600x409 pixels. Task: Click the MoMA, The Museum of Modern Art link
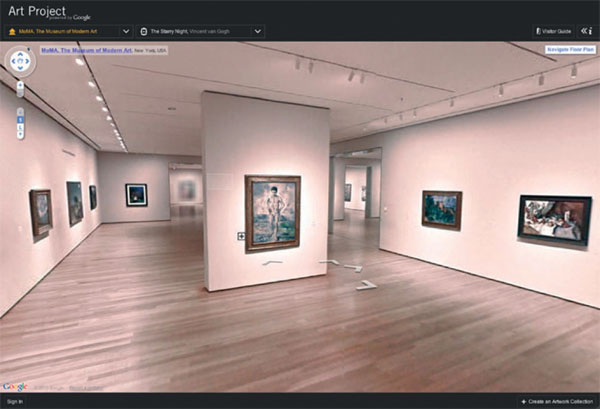click(x=85, y=50)
